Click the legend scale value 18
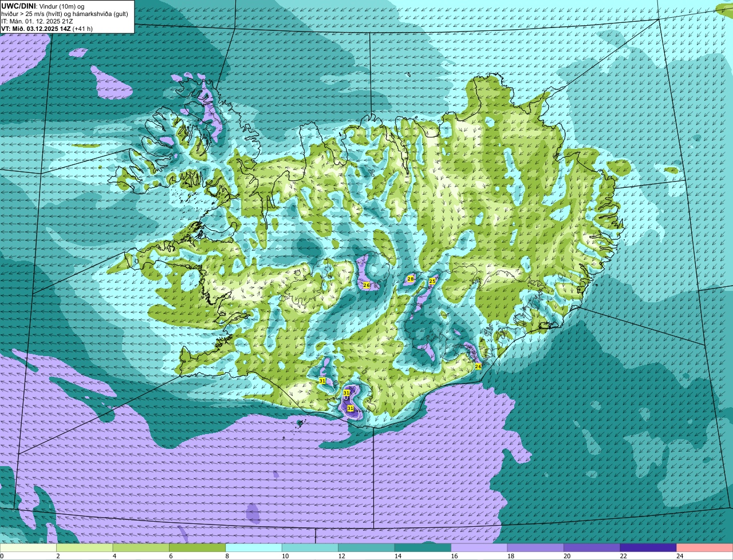Screen dimensions: 733x560 pos(511,556)
